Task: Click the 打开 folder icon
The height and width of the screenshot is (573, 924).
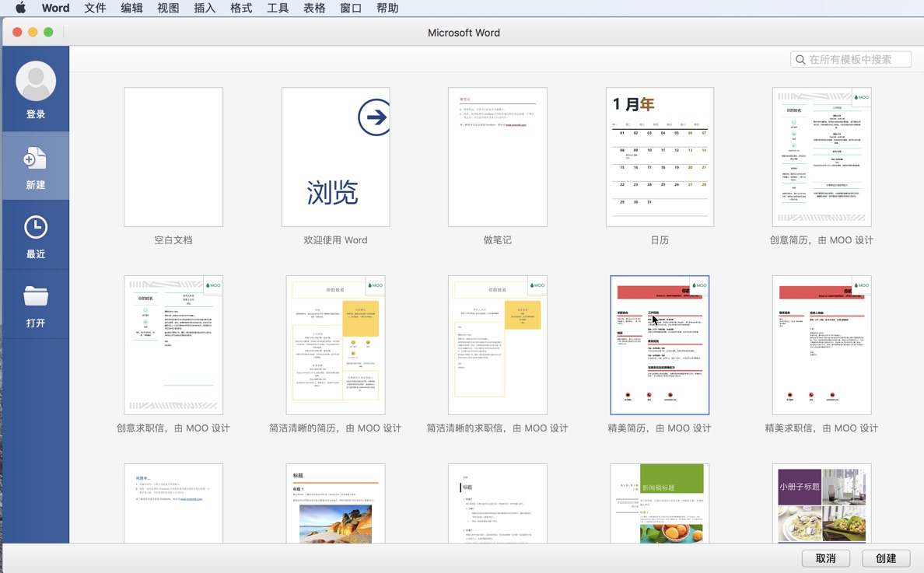Action: tap(35, 295)
